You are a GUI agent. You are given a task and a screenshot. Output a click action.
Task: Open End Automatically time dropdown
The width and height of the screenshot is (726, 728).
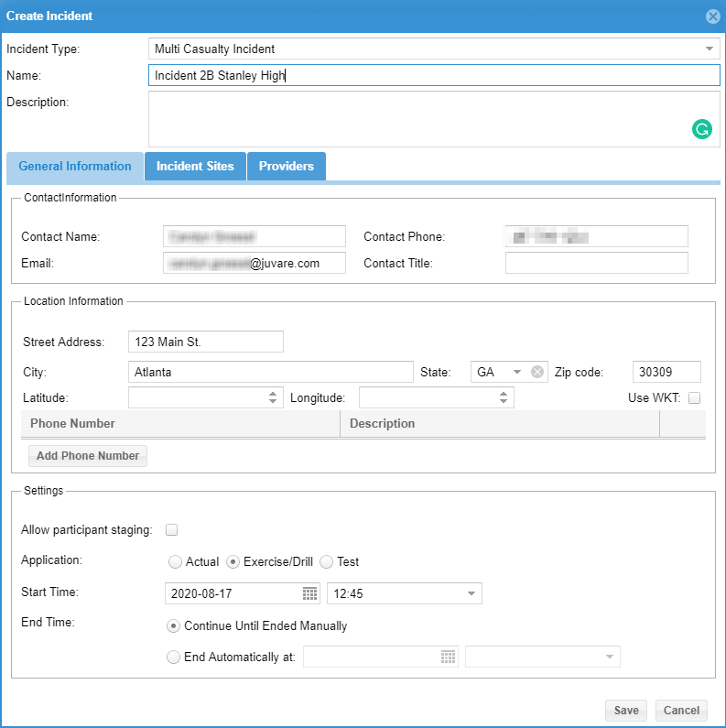click(x=610, y=657)
